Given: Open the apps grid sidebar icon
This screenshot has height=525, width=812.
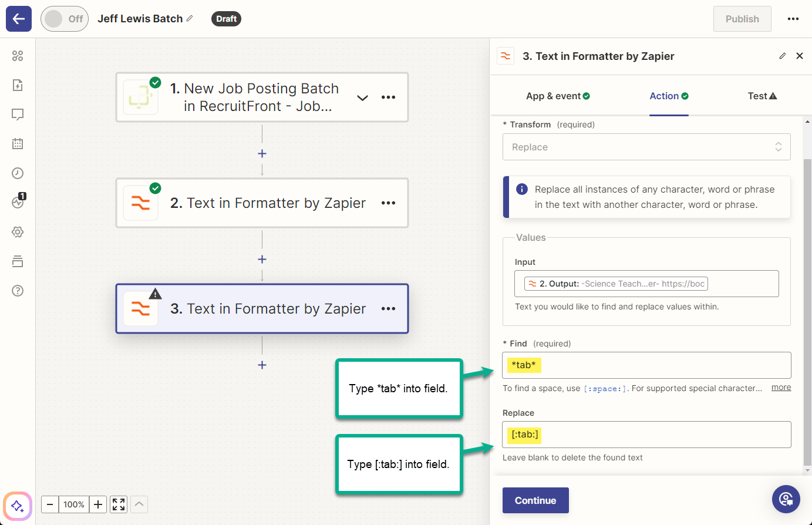Looking at the screenshot, I should (18, 56).
